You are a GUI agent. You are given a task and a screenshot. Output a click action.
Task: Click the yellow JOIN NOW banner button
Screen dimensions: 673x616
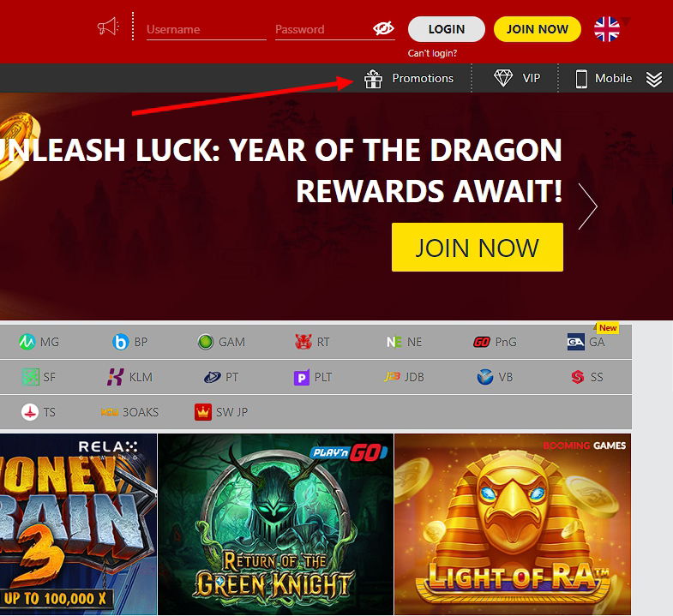(478, 247)
